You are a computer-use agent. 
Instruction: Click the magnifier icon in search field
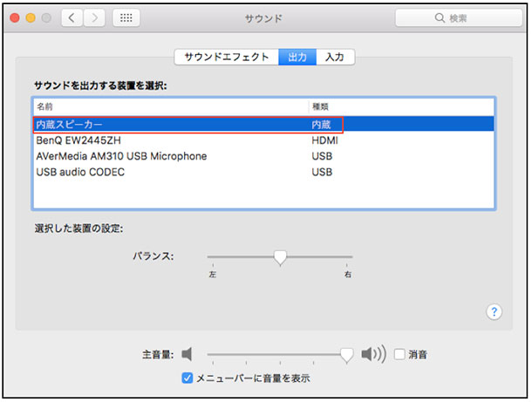(x=440, y=17)
